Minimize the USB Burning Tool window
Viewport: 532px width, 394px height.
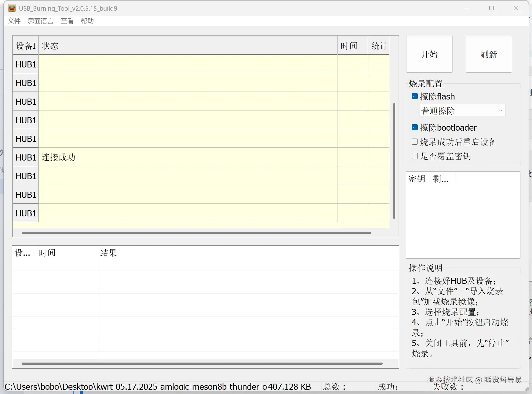[x=467, y=8]
